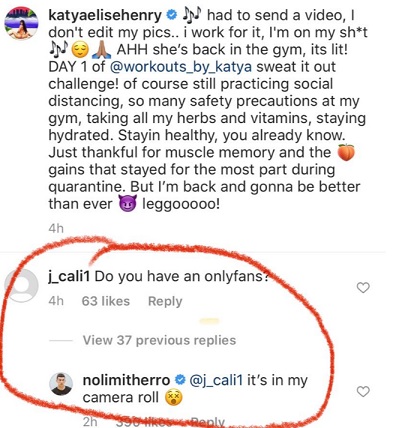The image size is (399, 428).
Task: Open the nolimitherro username
Action: 127,380
